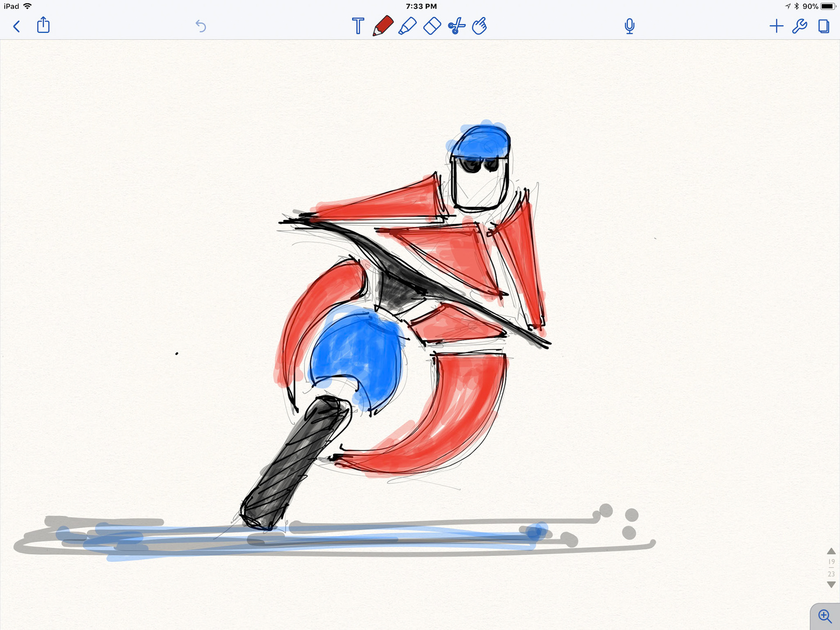Image resolution: width=840 pixels, height=630 pixels.
Task: Tap the 19 of 23 page indicator
Action: click(831, 567)
